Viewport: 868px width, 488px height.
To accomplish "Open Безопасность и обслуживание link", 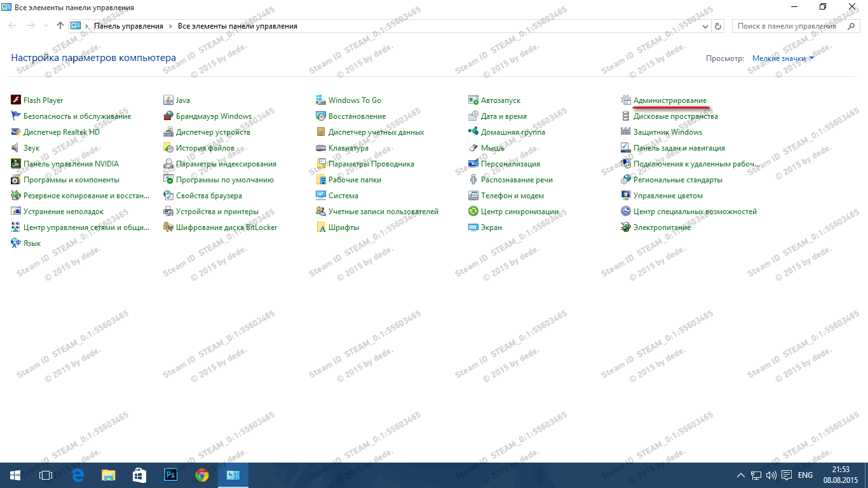I will [77, 116].
